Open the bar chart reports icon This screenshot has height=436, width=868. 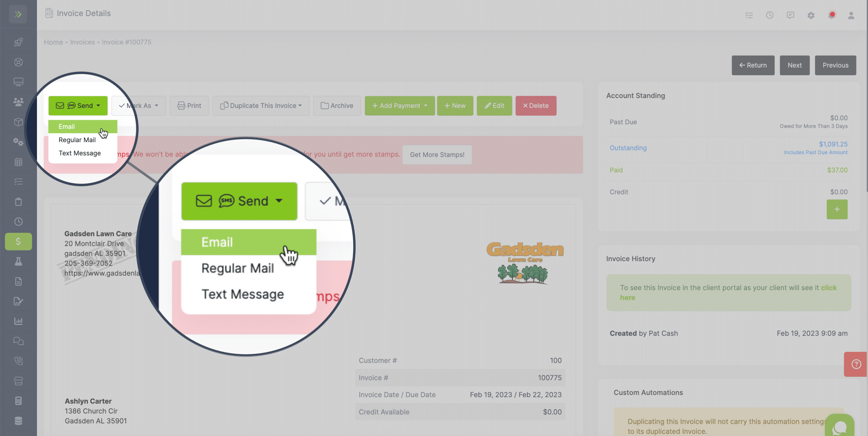[x=18, y=321]
